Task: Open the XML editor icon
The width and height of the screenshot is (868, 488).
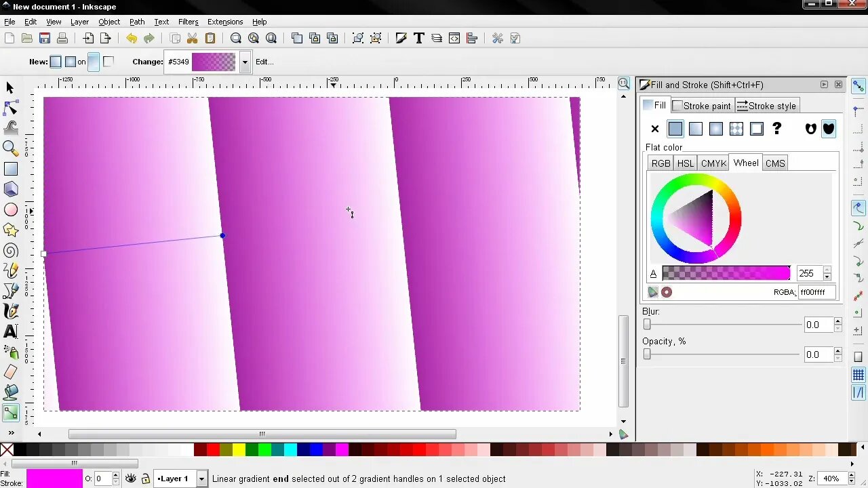Action: point(454,38)
